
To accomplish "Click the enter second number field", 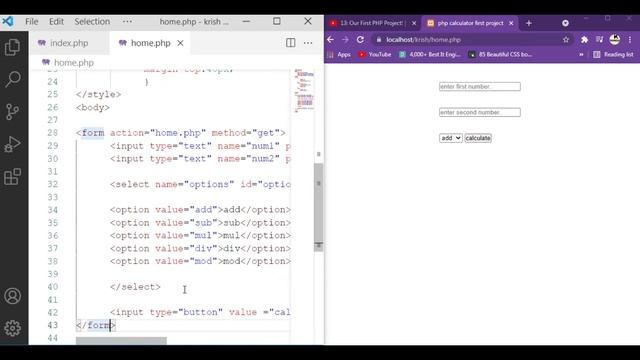I will click(x=480, y=112).
